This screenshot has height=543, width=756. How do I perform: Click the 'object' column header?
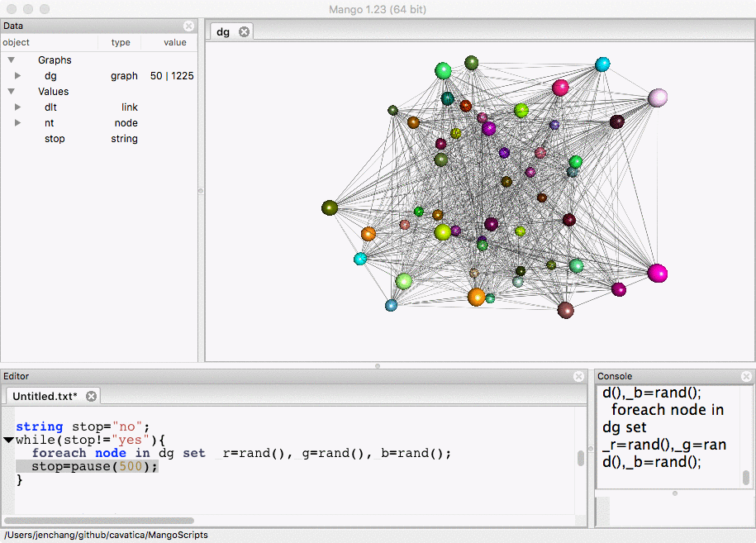tap(17, 42)
